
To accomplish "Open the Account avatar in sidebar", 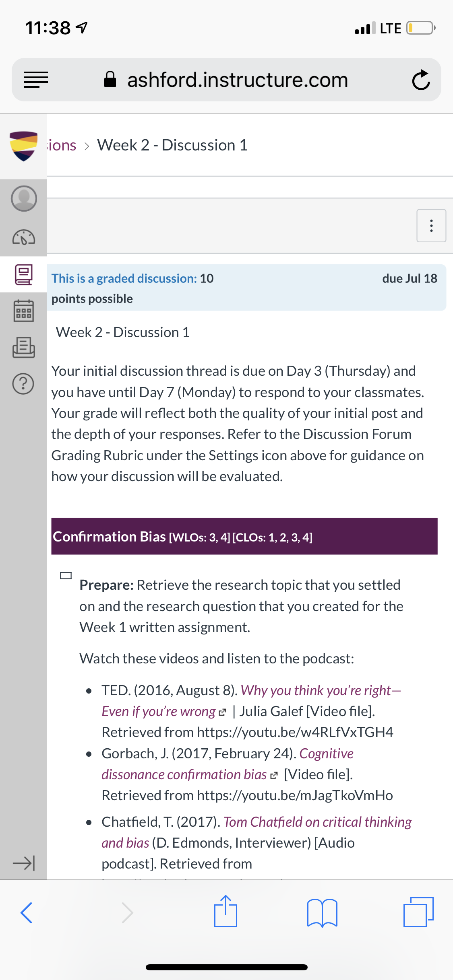I will (24, 198).
